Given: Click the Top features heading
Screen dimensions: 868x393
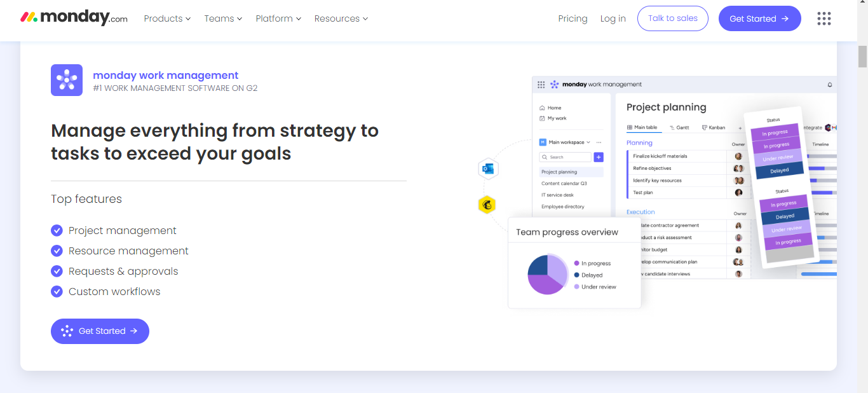Looking at the screenshot, I should [x=86, y=199].
